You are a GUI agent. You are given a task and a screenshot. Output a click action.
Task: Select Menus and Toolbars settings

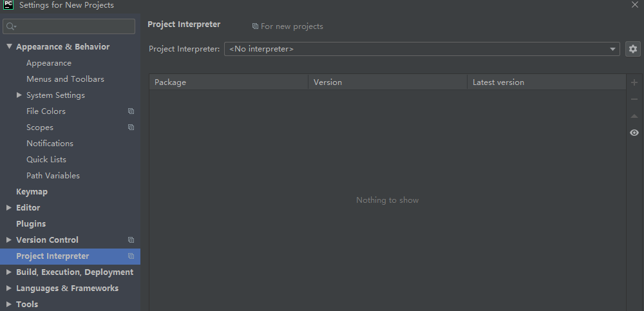[65, 79]
